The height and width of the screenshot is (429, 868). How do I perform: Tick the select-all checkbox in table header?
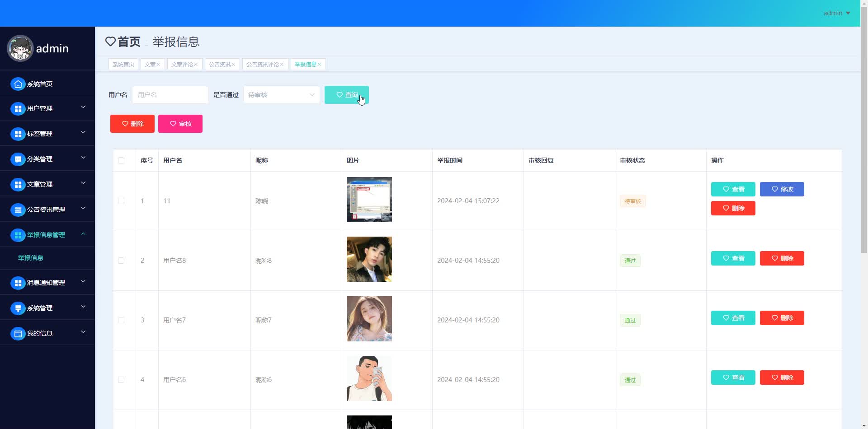point(121,160)
